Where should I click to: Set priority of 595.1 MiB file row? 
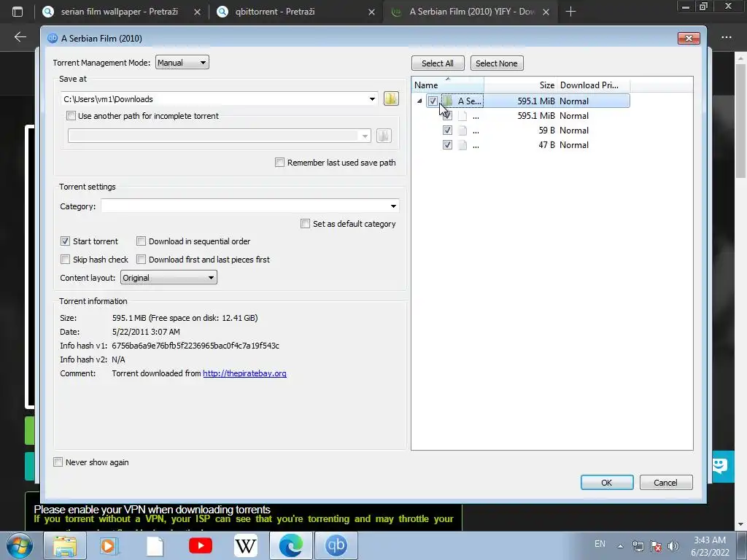(574, 116)
